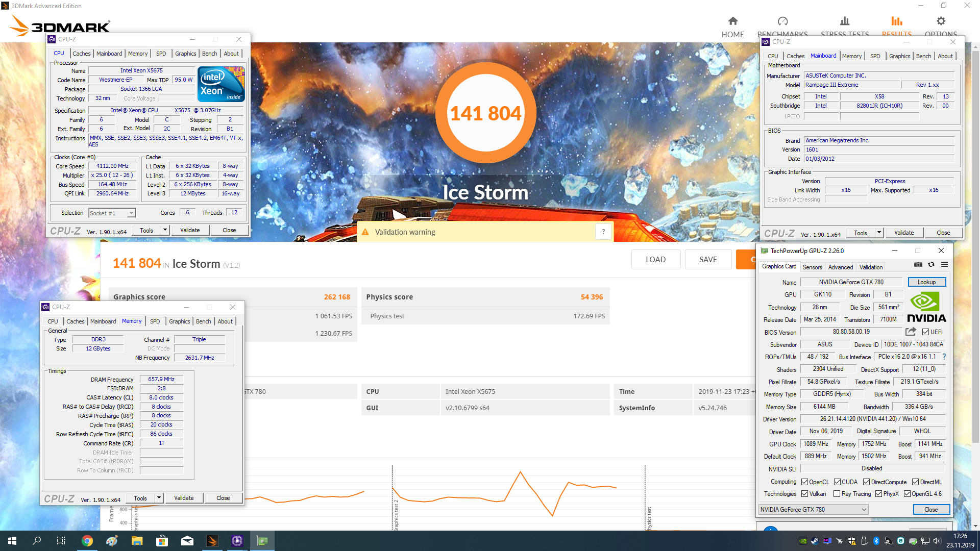This screenshot has width=980, height=551.
Task: Open the Mail app on the taskbar
Action: (187, 541)
